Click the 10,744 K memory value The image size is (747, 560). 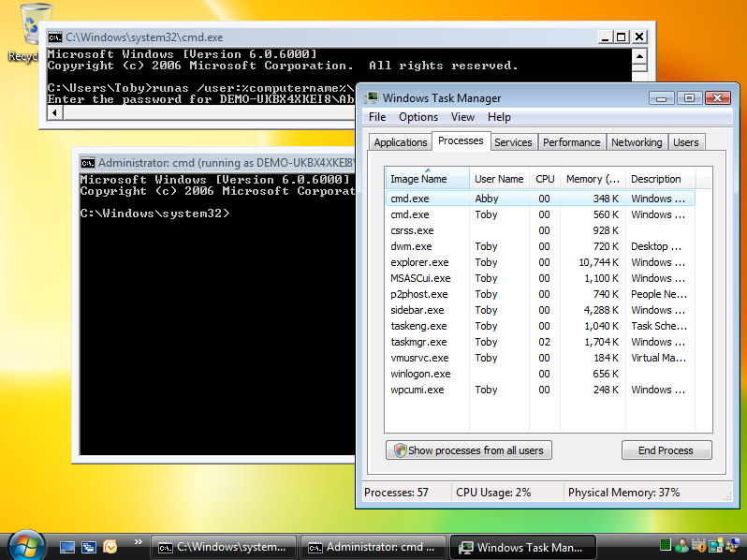[598, 262]
